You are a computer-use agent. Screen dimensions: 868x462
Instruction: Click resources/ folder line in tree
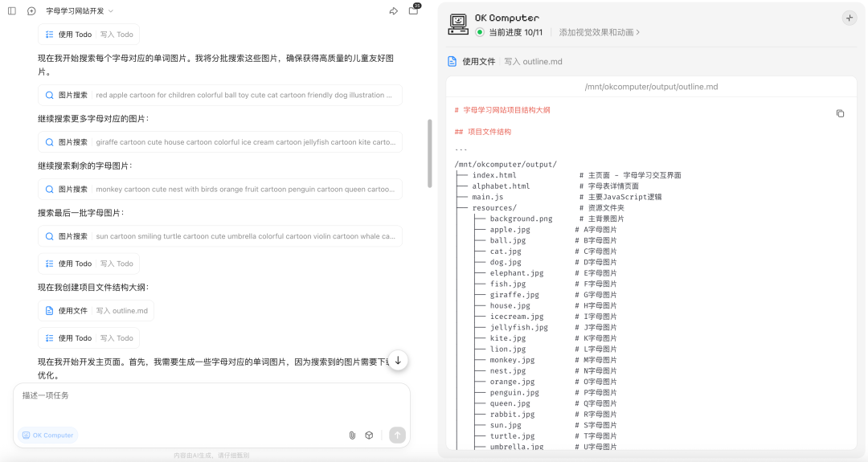point(494,208)
